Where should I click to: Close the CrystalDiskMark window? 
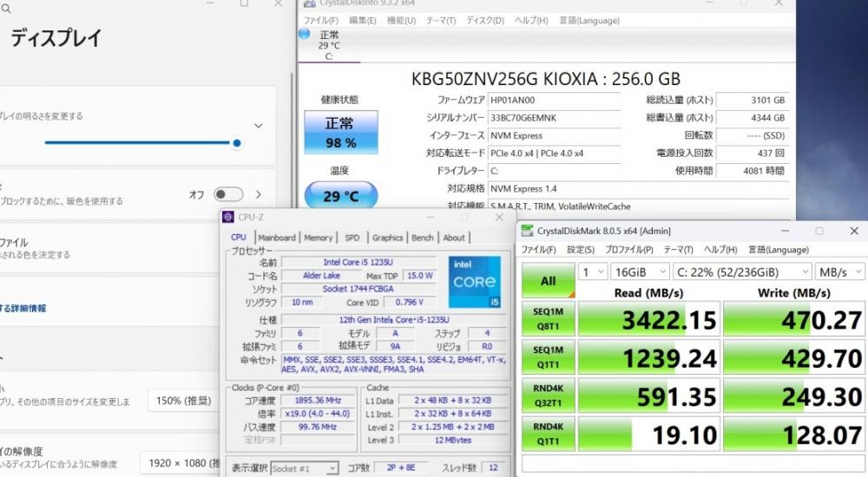(853, 231)
